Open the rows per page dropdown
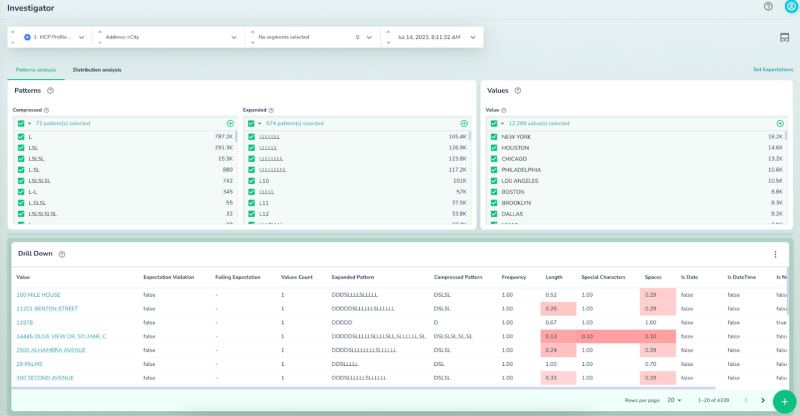This screenshot has height=416, width=800. pos(675,400)
